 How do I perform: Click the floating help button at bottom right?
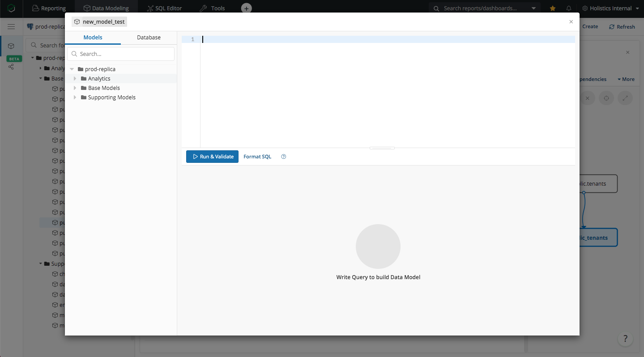click(x=625, y=338)
